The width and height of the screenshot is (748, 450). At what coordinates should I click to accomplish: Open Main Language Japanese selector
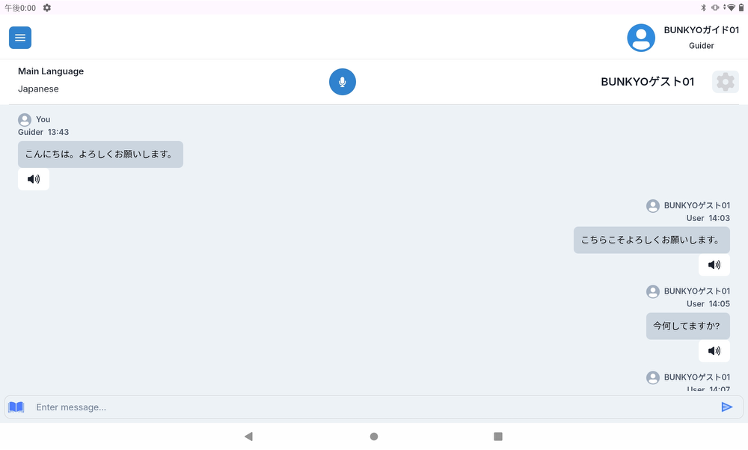pyautogui.click(x=51, y=80)
